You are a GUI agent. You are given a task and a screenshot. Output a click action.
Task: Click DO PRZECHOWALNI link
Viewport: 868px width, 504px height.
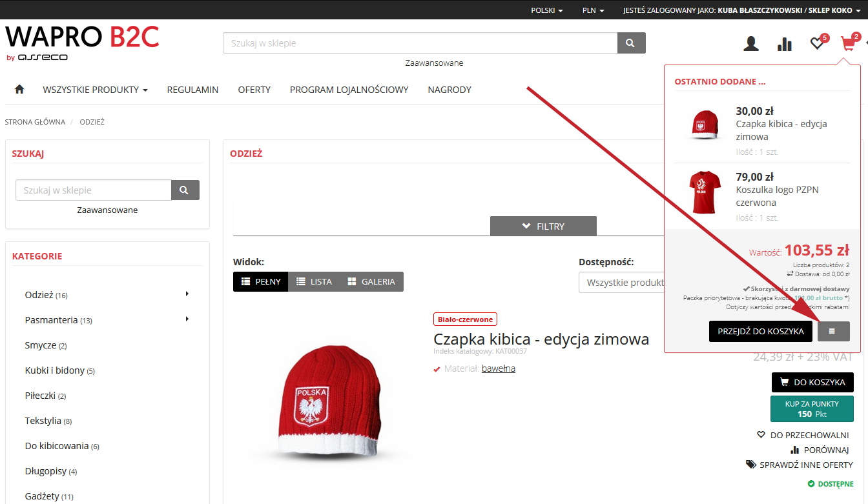click(803, 435)
